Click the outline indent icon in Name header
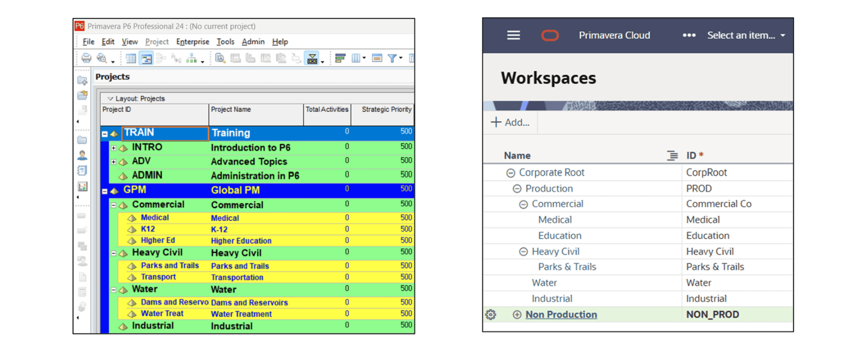 tap(672, 155)
